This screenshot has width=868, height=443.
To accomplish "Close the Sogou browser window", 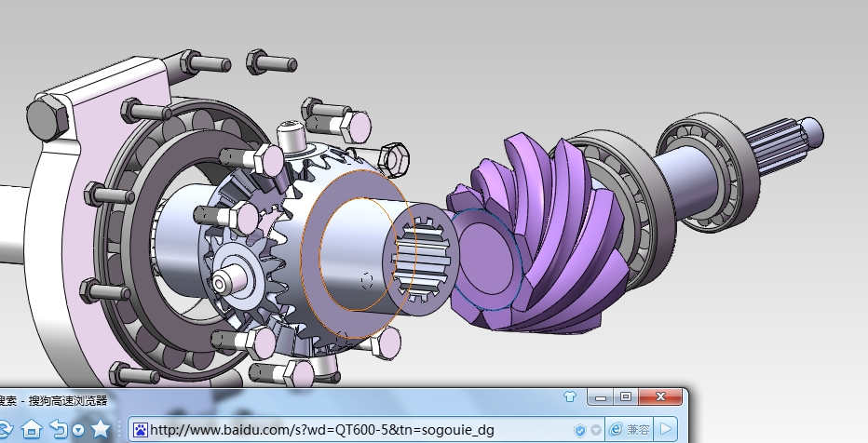I will (x=660, y=397).
